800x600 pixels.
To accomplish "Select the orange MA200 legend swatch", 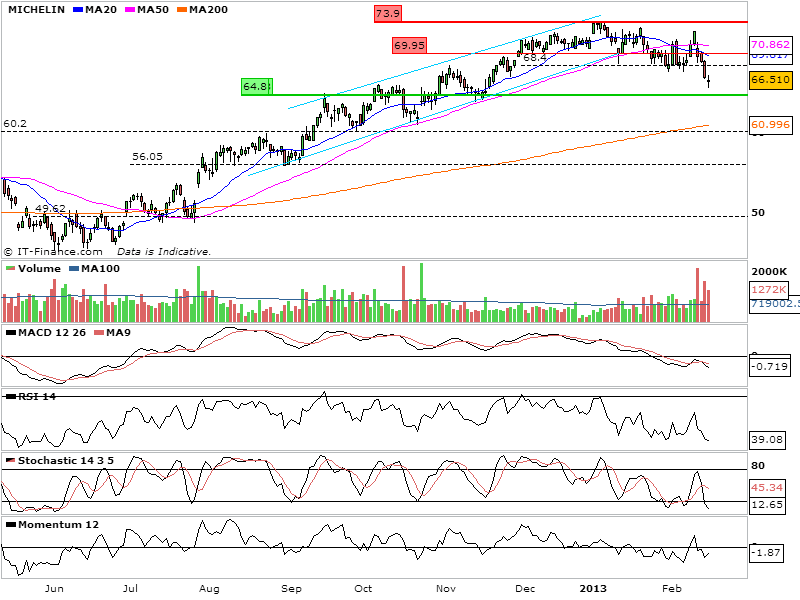I will (x=182, y=10).
